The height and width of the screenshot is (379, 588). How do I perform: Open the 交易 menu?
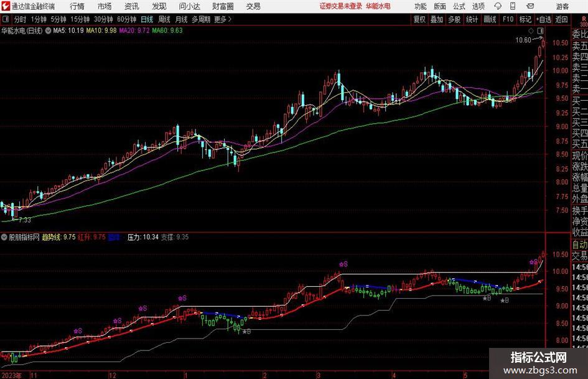click(x=253, y=6)
